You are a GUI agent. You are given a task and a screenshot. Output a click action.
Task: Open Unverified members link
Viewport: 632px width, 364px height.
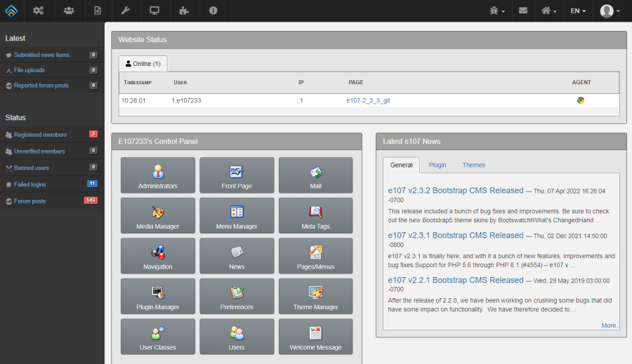pos(39,151)
